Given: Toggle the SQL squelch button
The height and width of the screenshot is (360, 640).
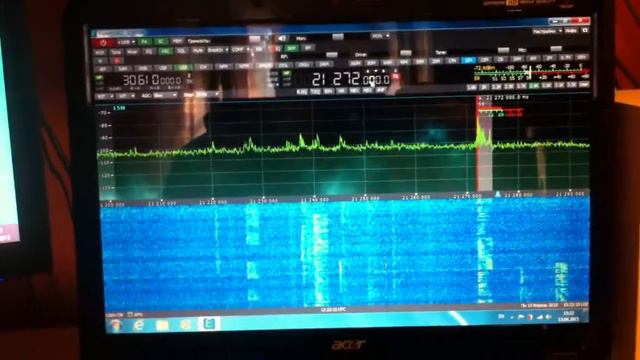Looking at the screenshot, I should (x=181, y=51).
